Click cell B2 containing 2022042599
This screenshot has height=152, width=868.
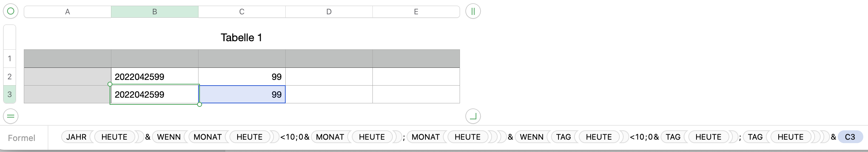[x=154, y=77]
